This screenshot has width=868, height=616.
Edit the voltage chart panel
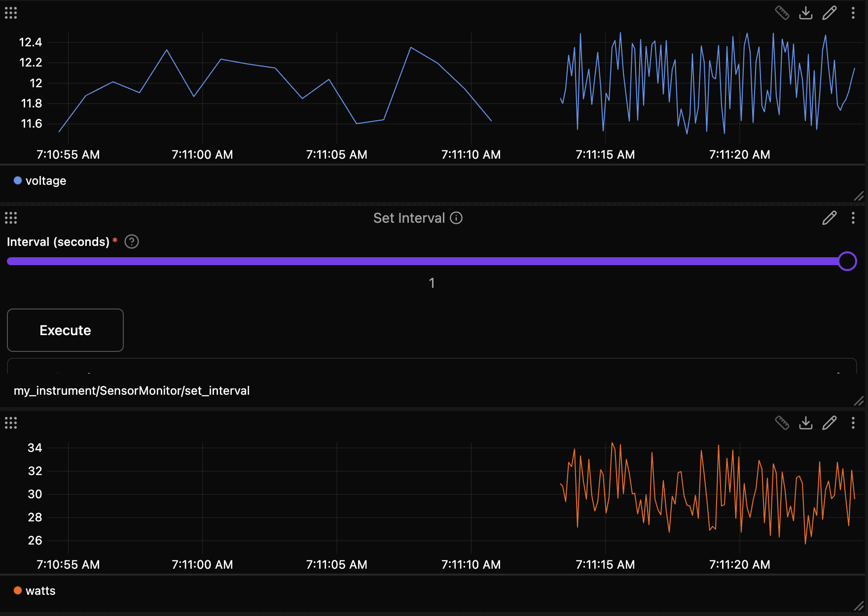tap(830, 13)
